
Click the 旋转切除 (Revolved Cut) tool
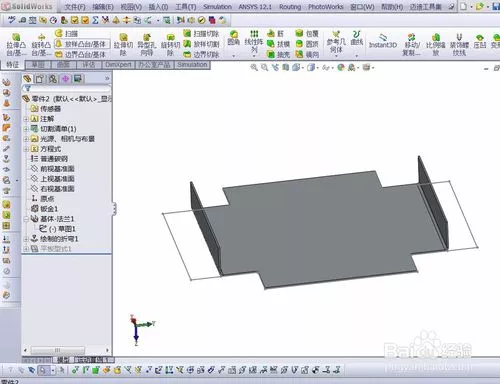170,44
